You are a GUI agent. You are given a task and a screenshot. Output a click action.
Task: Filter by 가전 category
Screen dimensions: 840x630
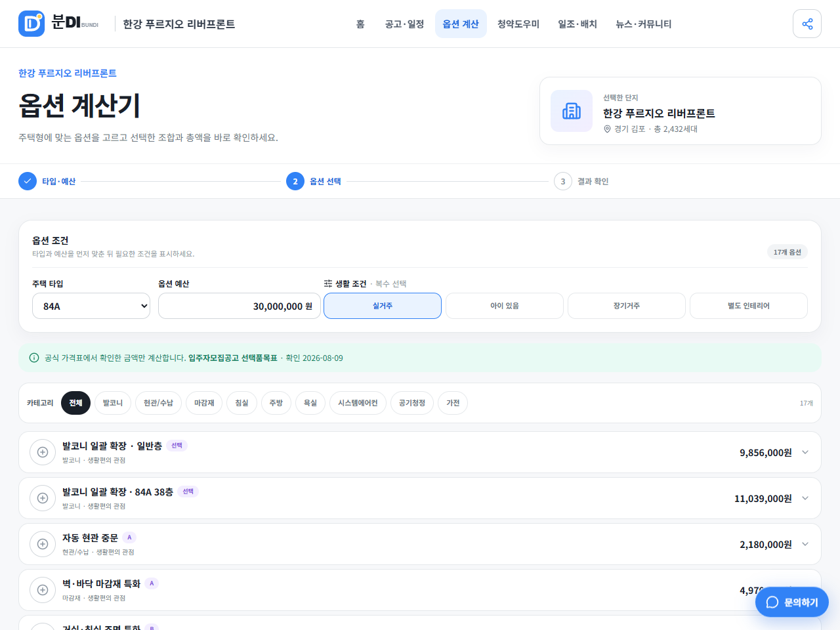tap(453, 403)
